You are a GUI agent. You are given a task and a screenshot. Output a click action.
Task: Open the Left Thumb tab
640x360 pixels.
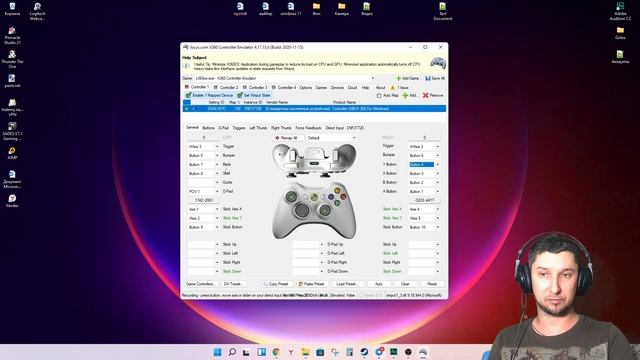pos(258,128)
